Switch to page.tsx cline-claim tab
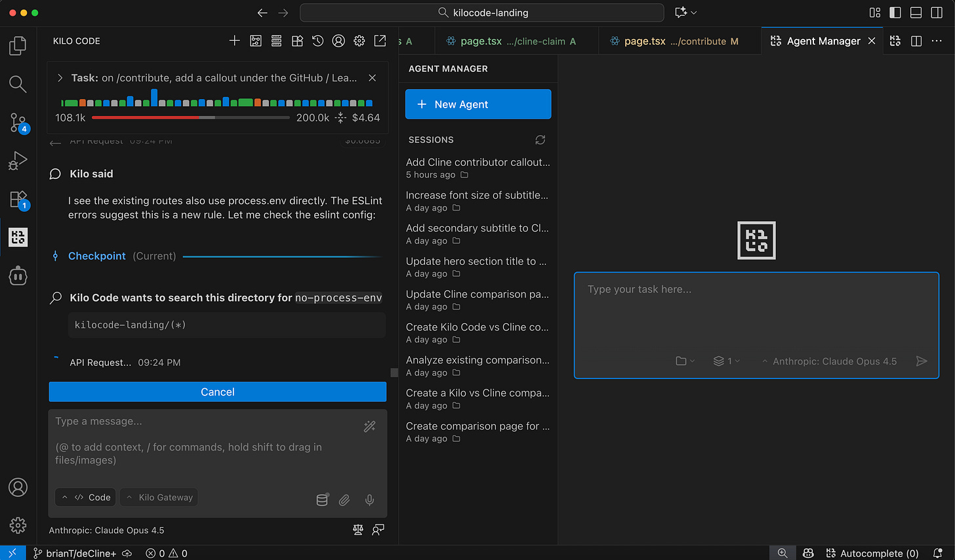Screen dimensions: 955x560 tap(517, 41)
